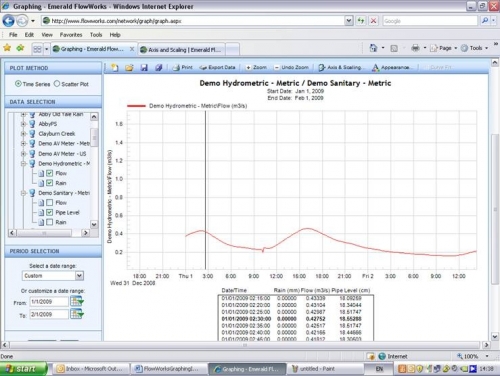The width and height of the screenshot is (500, 376).
Task: Click the Zoom toolbar button
Action: click(256, 67)
